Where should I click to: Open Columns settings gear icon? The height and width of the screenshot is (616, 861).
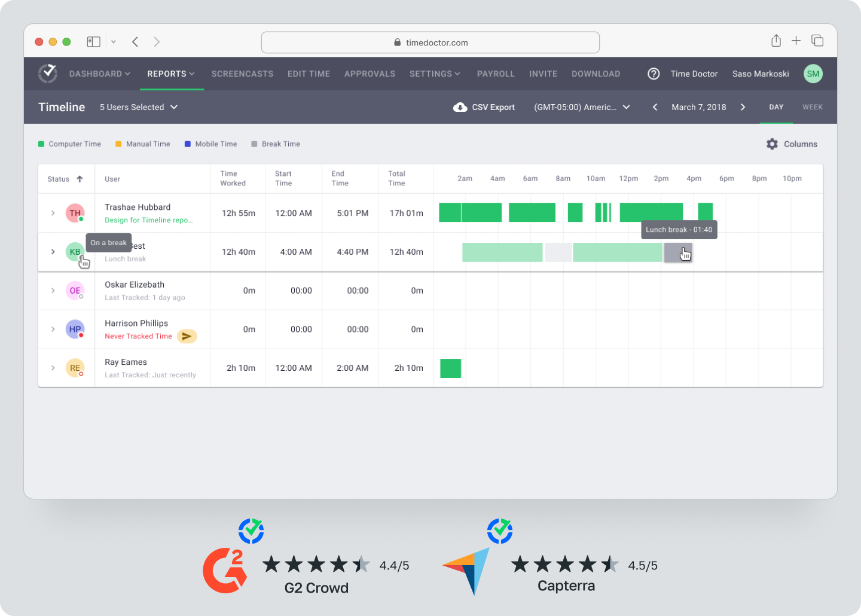tap(772, 144)
